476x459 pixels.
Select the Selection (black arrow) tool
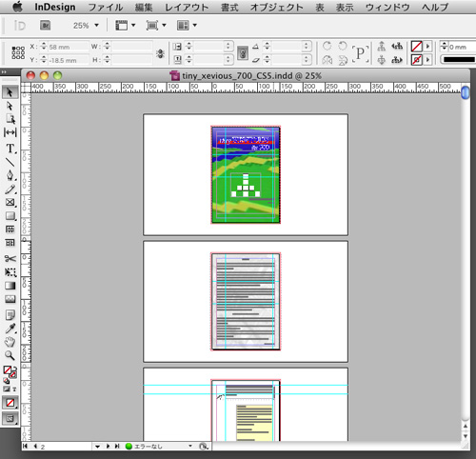coord(10,92)
